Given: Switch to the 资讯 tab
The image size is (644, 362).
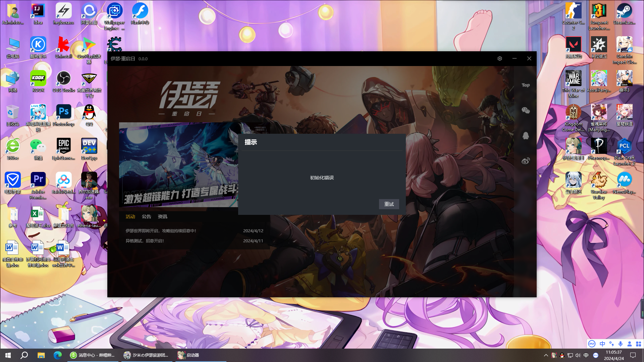Looking at the screenshot, I should [162, 217].
